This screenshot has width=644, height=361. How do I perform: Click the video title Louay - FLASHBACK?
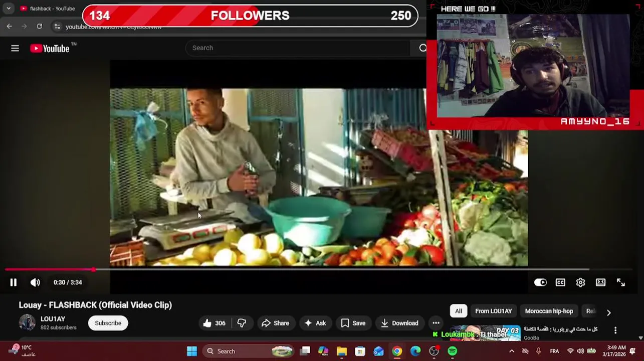point(95,305)
